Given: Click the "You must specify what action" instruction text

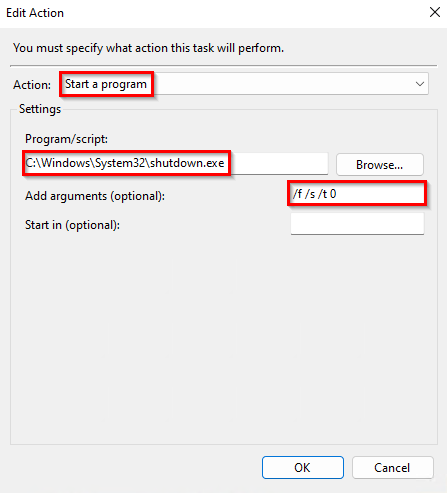Looking at the screenshot, I should click(148, 48).
